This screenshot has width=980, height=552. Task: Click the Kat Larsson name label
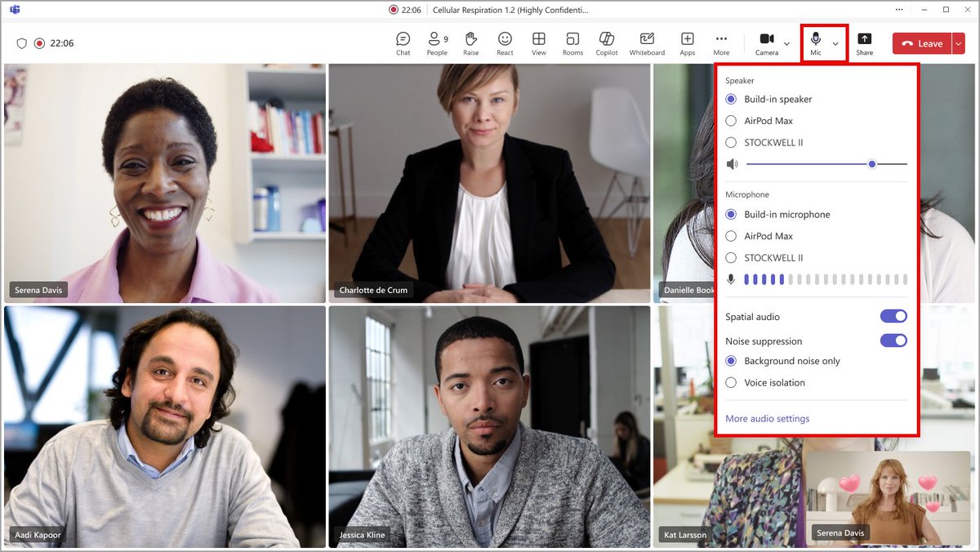coord(684,536)
